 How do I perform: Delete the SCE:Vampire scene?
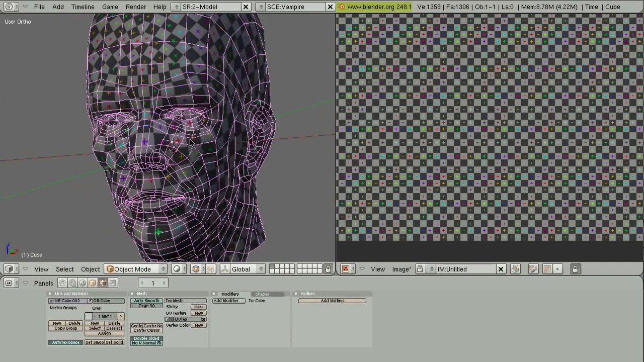[330, 7]
